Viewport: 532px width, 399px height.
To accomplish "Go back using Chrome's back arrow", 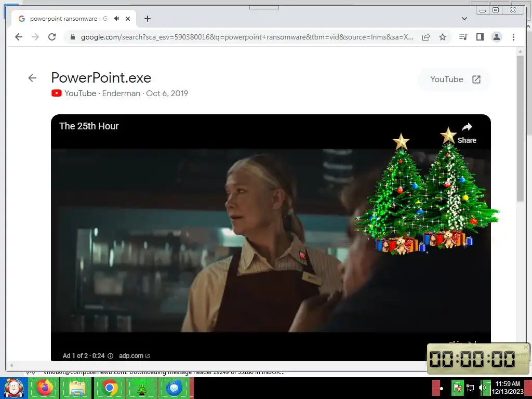I will (19, 37).
